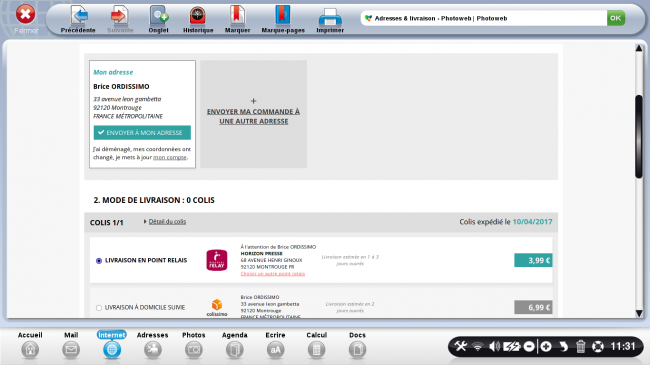Click the clock showing 11:31

coord(623,346)
